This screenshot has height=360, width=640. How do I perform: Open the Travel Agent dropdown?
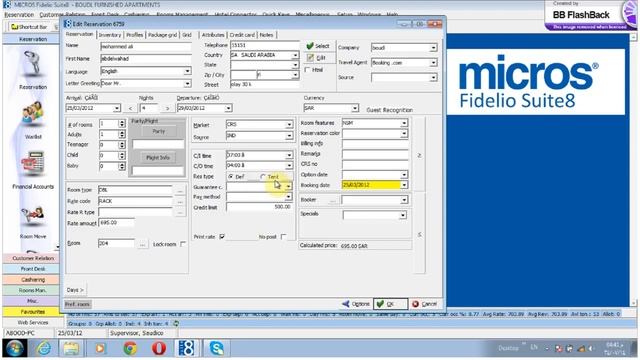point(433,63)
